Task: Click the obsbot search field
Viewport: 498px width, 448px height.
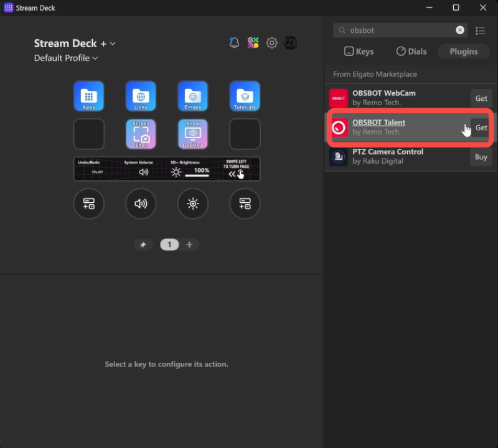Action: click(x=400, y=30)
